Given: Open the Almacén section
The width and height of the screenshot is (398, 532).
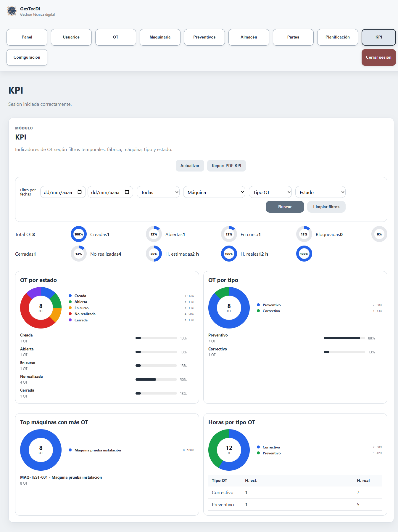Looking at the screenshot, I should [x=249, y=37].
